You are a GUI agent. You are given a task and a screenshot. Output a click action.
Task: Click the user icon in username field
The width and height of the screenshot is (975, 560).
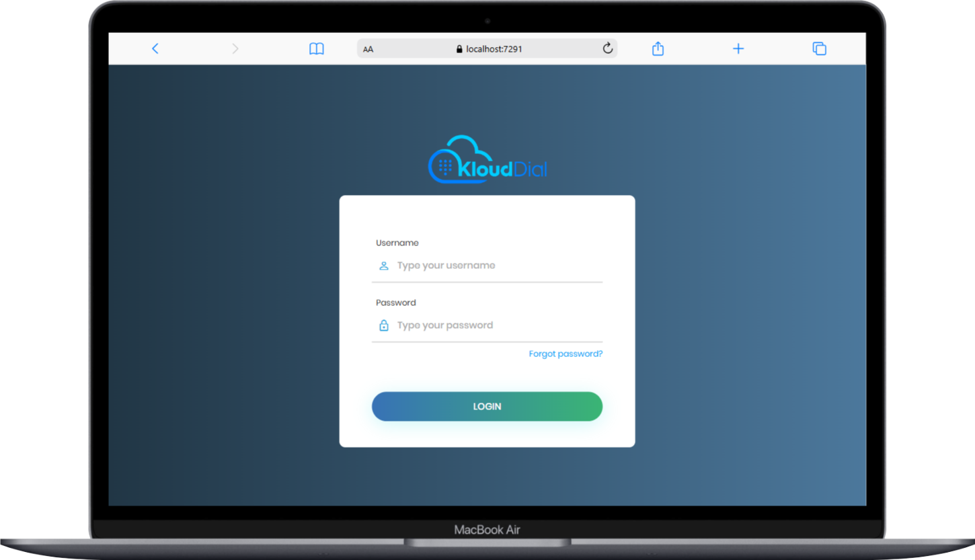click(x=384, y=266)
